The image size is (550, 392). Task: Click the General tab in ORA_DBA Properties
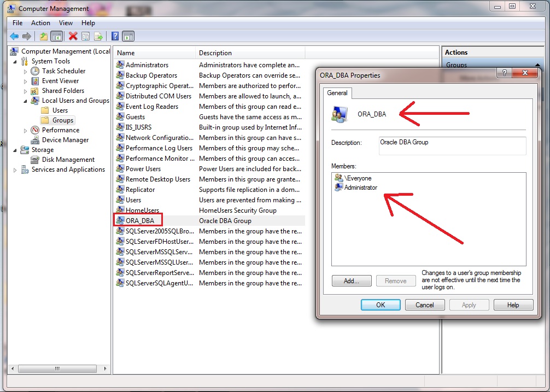[337, 93]
